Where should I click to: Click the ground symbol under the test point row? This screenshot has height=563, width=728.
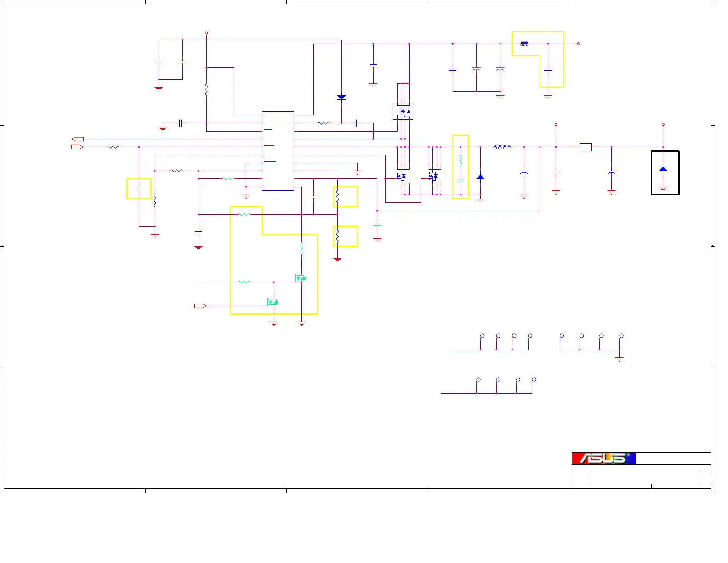[x=619, y=359]
